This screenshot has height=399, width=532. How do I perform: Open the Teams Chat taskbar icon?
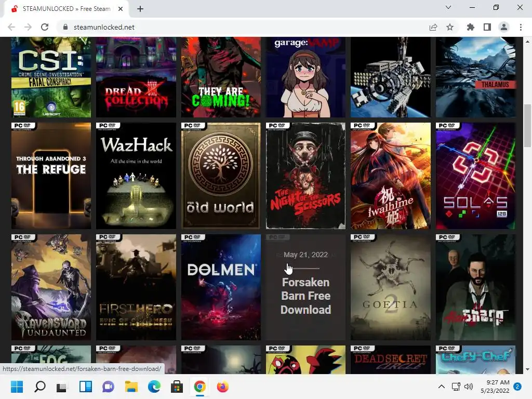coord(108,387)
